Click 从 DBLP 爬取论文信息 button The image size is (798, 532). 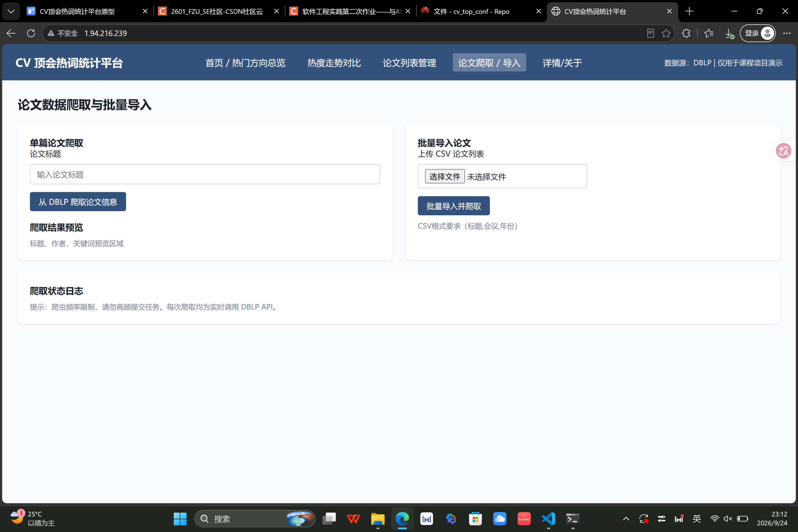coord(78,201)
